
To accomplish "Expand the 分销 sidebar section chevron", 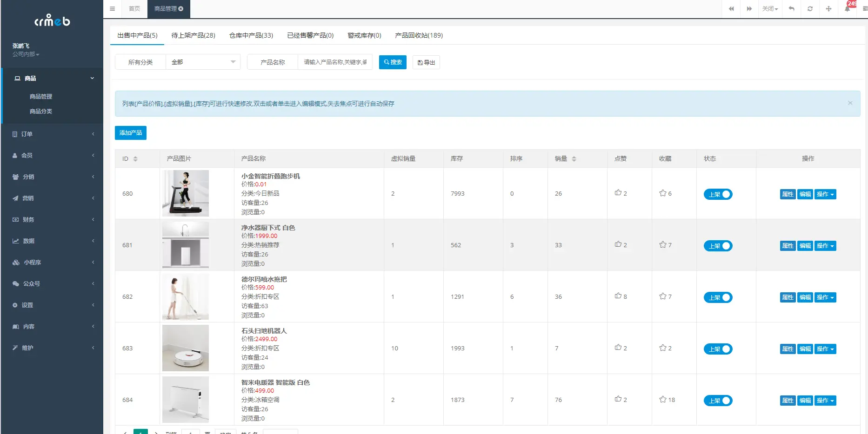I will pyautogui.click(x=93, y=177).
